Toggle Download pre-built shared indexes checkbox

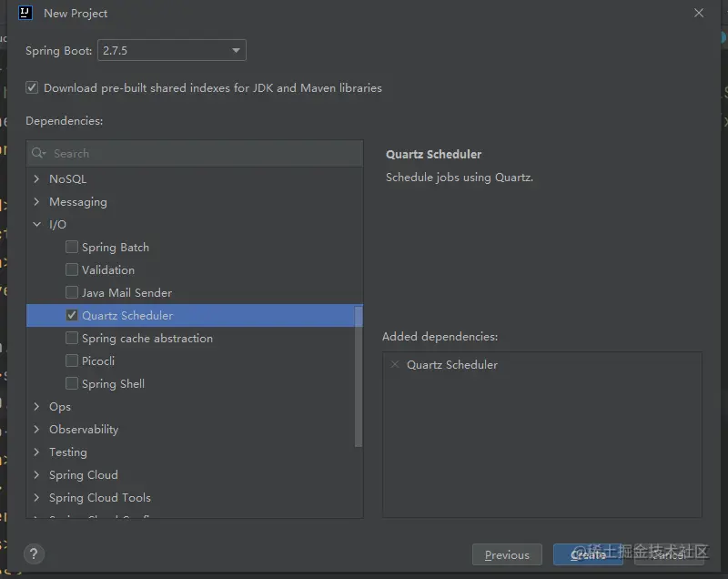point(32,87)
